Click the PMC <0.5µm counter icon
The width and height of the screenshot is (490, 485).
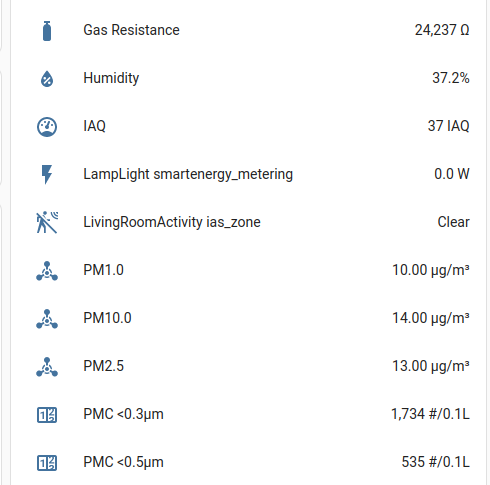[47, 463]
